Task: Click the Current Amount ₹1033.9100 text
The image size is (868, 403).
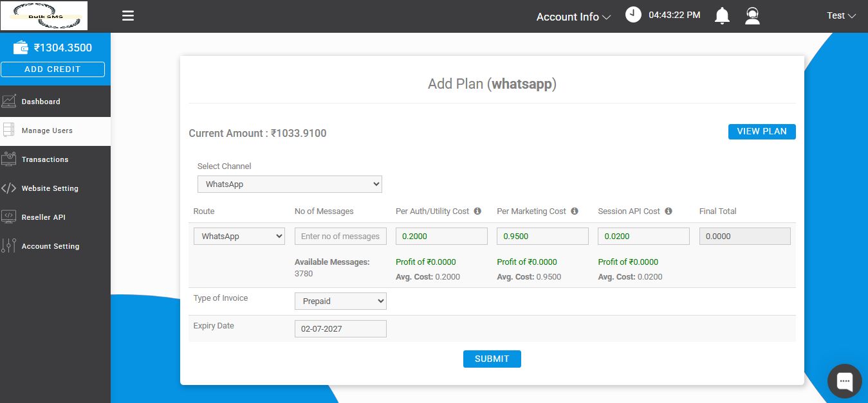Action: [x=257, y=134]
